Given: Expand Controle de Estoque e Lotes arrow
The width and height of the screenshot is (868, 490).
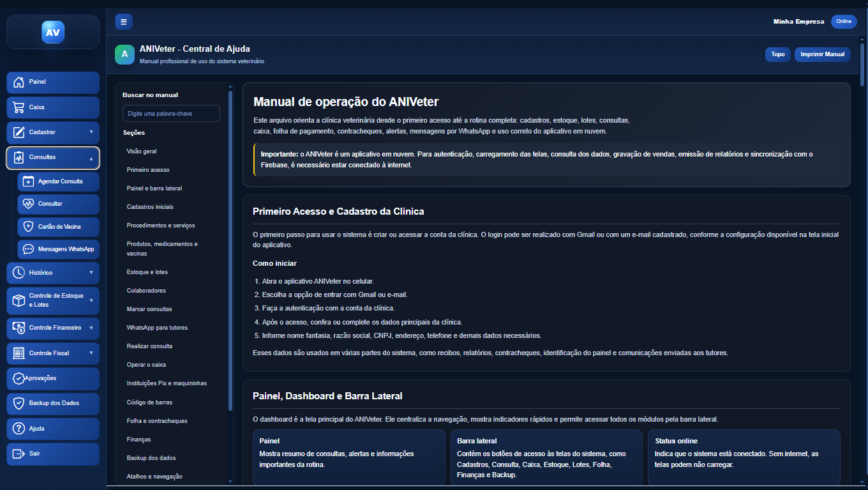Looking at the screenshot, I should click(91, 300).
